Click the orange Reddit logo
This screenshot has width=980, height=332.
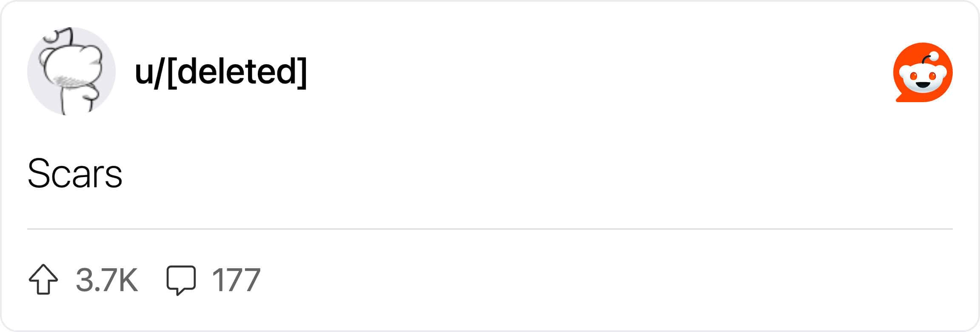[x=923, y=72]
